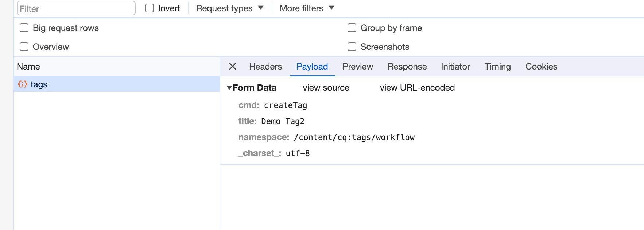
Task: Check the Group by frame option
Action: pos(352,28)
